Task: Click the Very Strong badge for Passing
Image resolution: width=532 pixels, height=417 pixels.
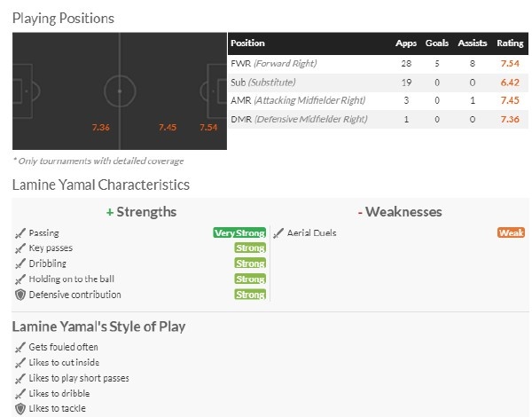Action: [239, 233]
